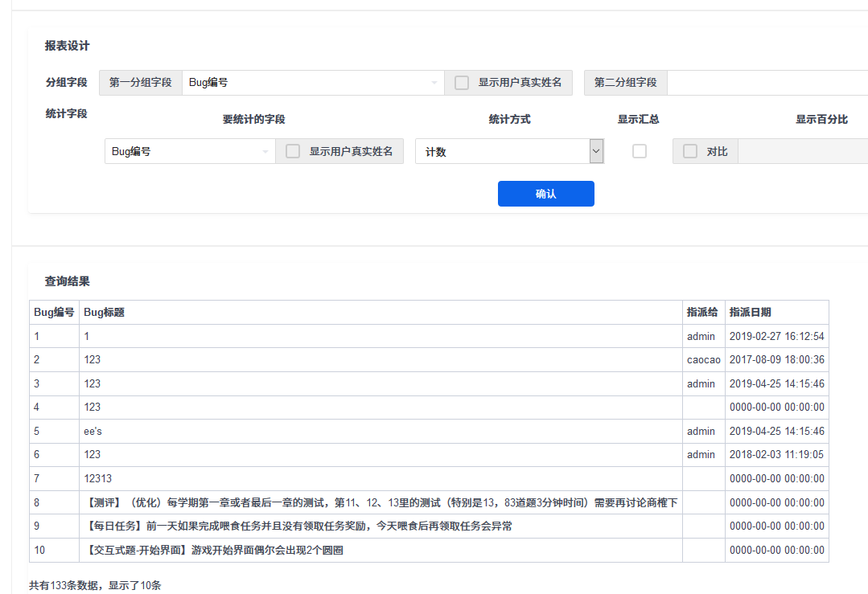Enable the 显示汇总 checkbox
Screen dimensions: 868x594
click(x=640, y=151)
